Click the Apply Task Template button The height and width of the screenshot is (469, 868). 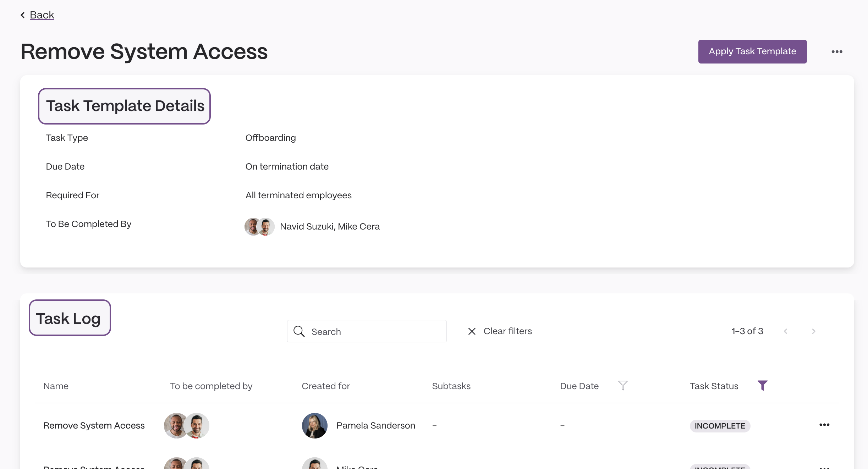pyautogui.click(x=752, y=51)
